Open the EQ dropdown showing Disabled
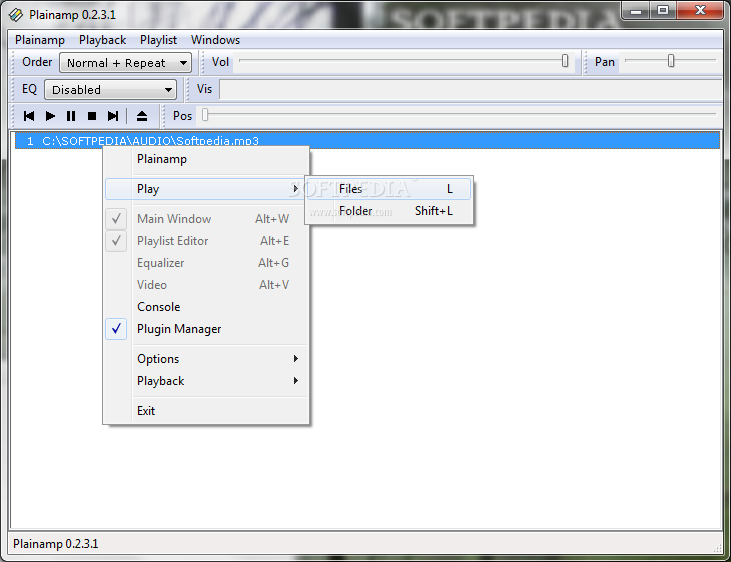Screen dimensions: 731x562 (x=110, y=90)
